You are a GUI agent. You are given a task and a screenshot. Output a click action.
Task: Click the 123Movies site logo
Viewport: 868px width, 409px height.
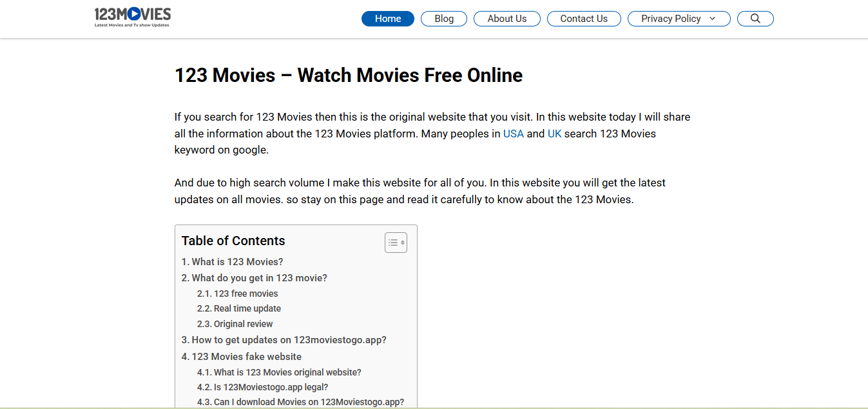click(132, 18)
